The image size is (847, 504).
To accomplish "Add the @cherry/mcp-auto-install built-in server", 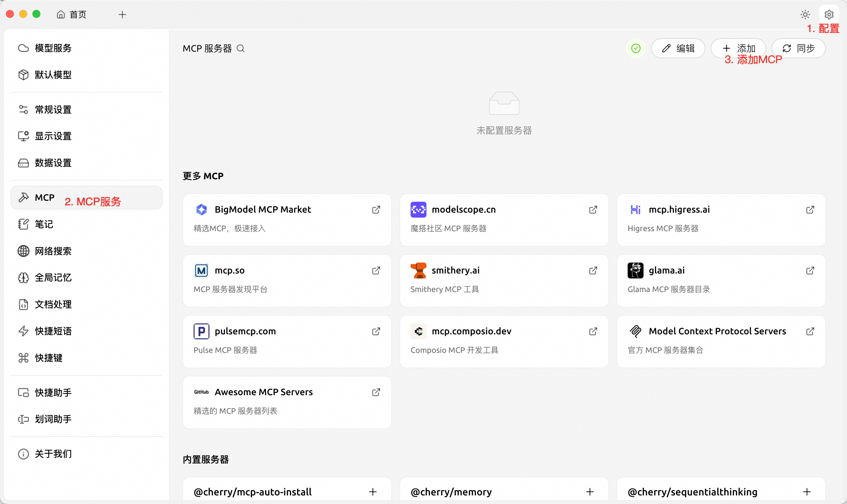I will (373, 492).
